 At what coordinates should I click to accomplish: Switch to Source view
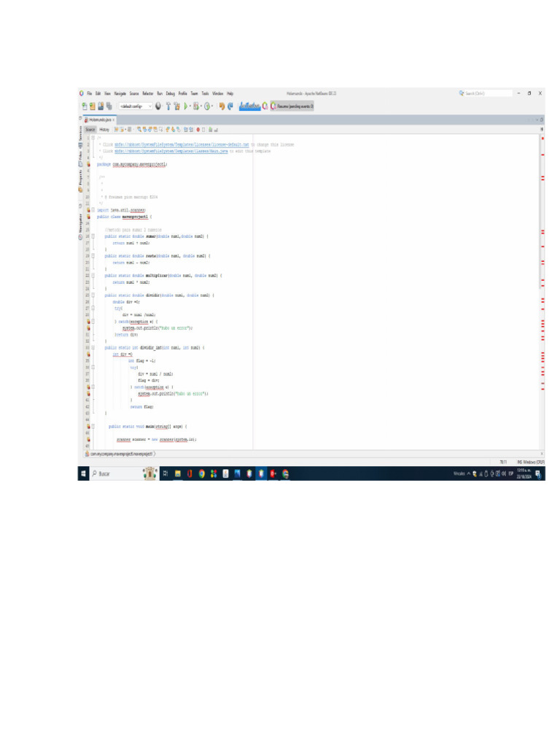click(90, 129)
